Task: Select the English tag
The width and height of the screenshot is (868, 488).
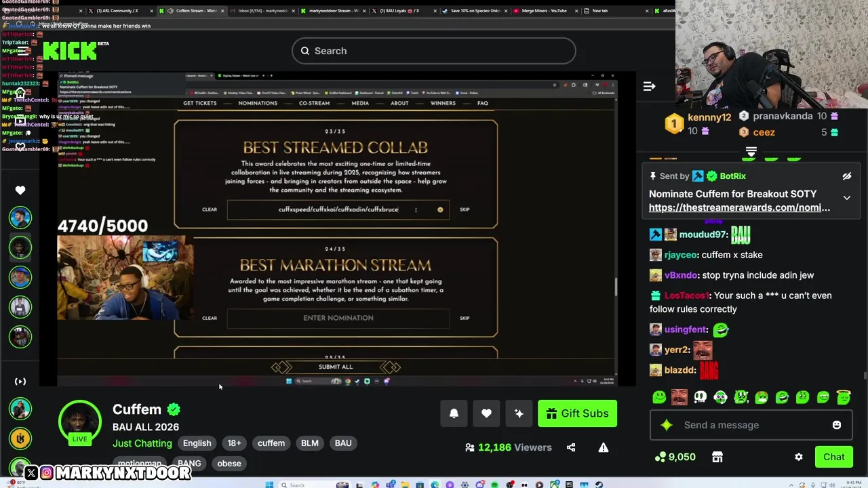Action: coord(197,443)
